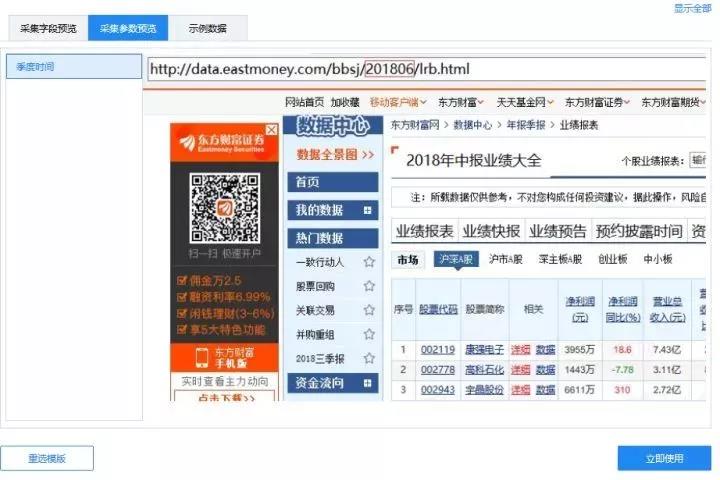Select the 业绩快报 tab
The width and height of the screenshot is (720, 480).
491,231
